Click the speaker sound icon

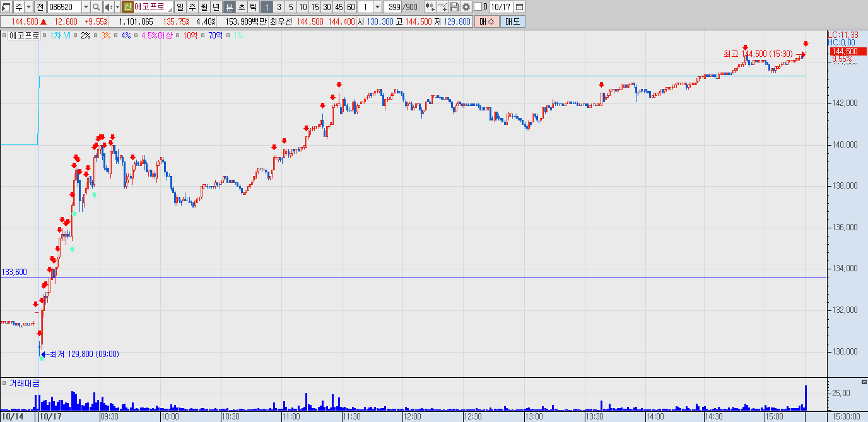(x=108, y=7)
